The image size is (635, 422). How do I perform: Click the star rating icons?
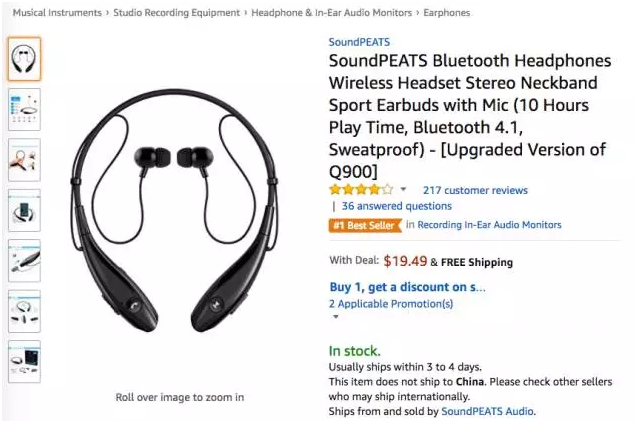361,189
